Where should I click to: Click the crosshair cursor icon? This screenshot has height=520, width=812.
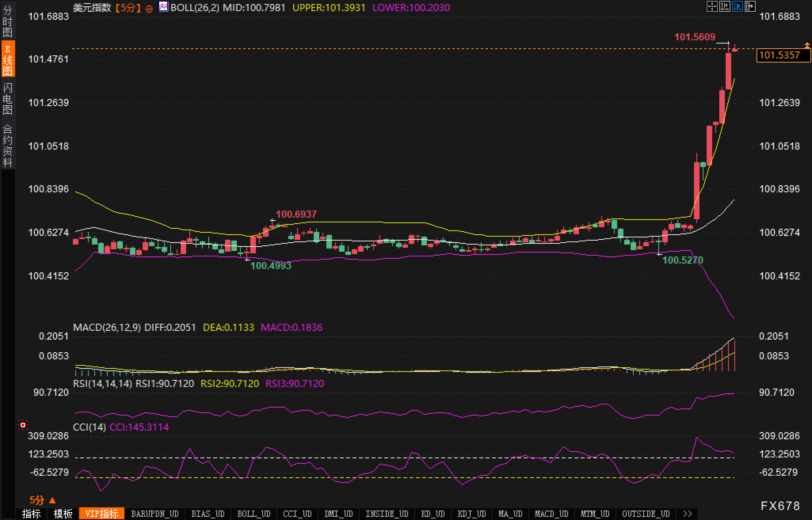pyautogui.click(x=712, y=7)
